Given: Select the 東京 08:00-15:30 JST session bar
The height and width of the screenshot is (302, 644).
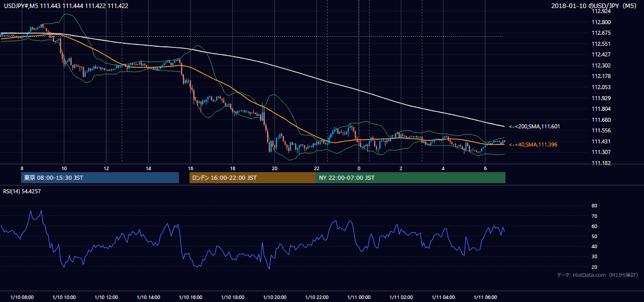Looking at the screenshot, I should (x=100, y=178).
